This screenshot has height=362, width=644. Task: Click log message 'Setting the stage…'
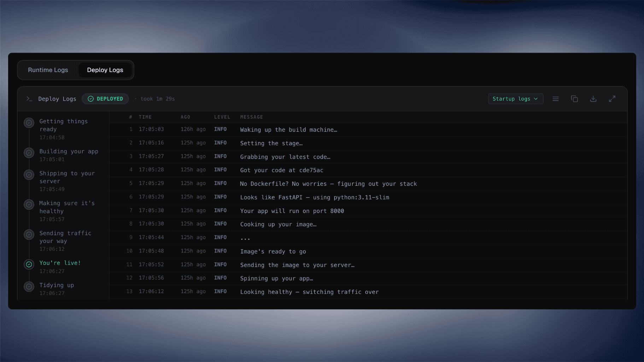[x=271, y=143]
